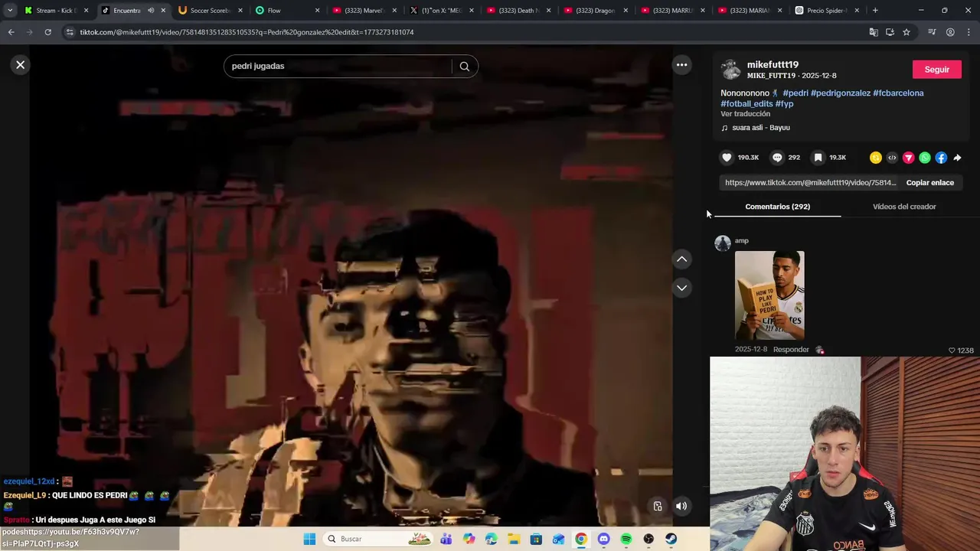
Task: Open mikefuttt19 profile name
Action: click(773, 65)
